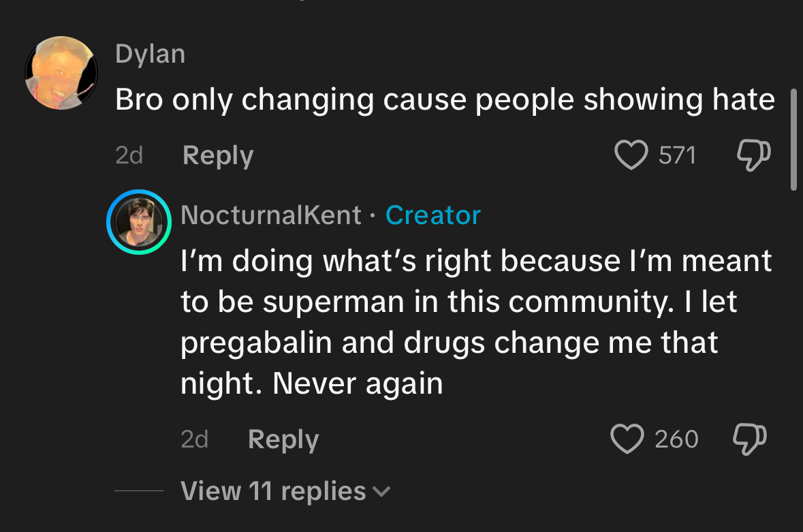
Task: Click the 2d timestamp under NocturnalKent's reply
Action: pyautogui.click(x=194, y=439)
